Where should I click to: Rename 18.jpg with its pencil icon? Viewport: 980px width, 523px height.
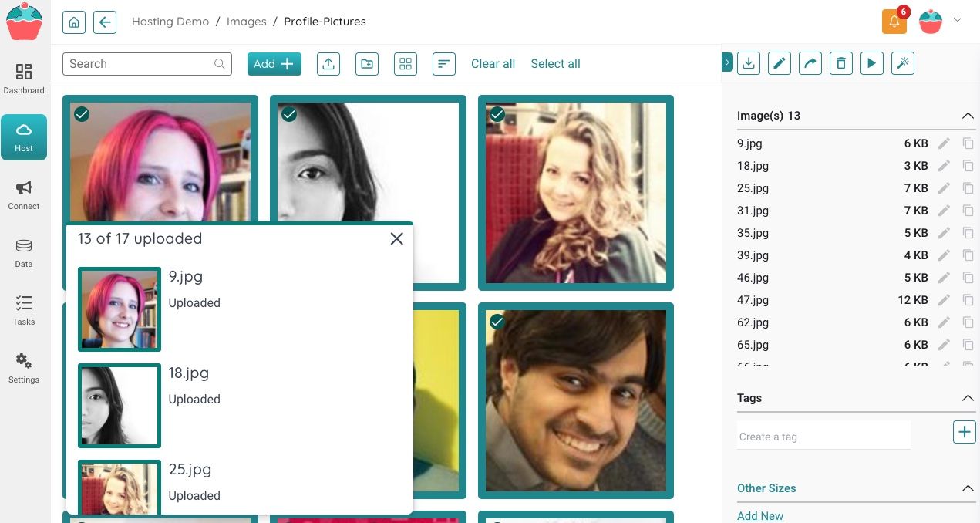(x=944, y=166)
